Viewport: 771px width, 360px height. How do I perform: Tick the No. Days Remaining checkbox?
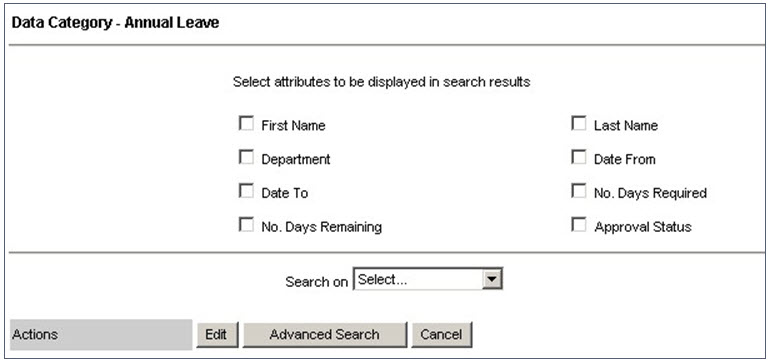pyautogui.click(x=246, y=225)
